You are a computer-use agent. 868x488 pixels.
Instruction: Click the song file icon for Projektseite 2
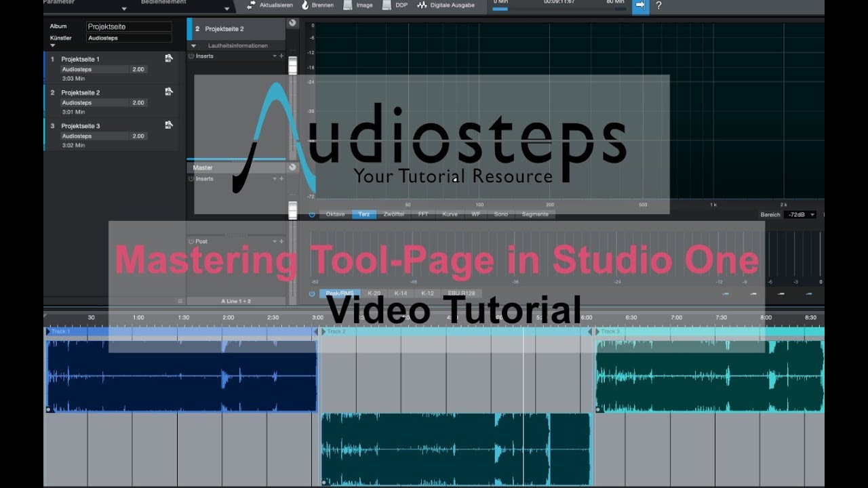[169, 91]
